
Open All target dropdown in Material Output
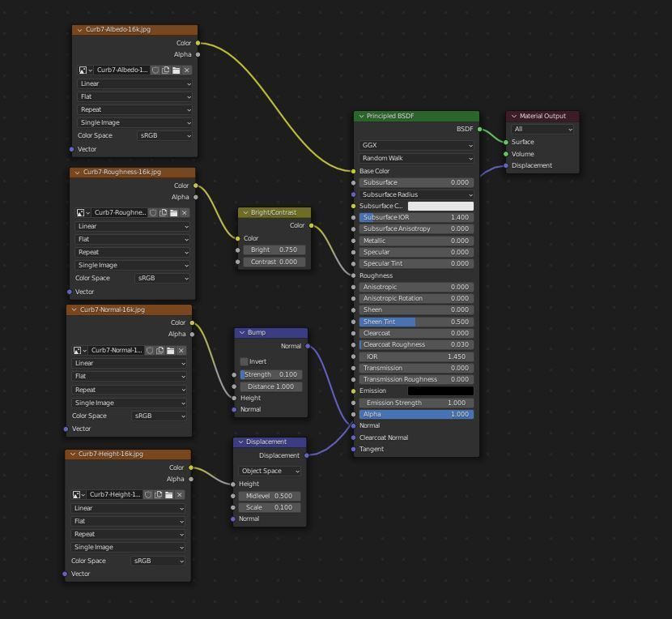542,129
